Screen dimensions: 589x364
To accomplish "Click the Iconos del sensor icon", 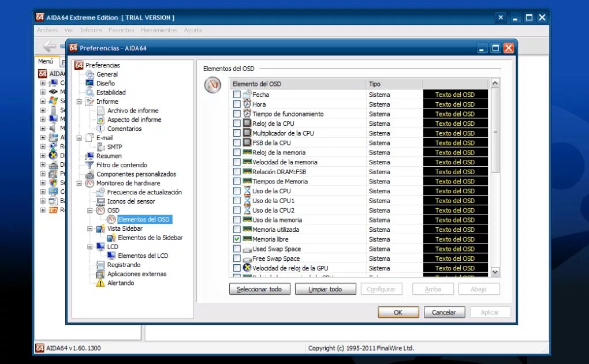I will [100, 201].
